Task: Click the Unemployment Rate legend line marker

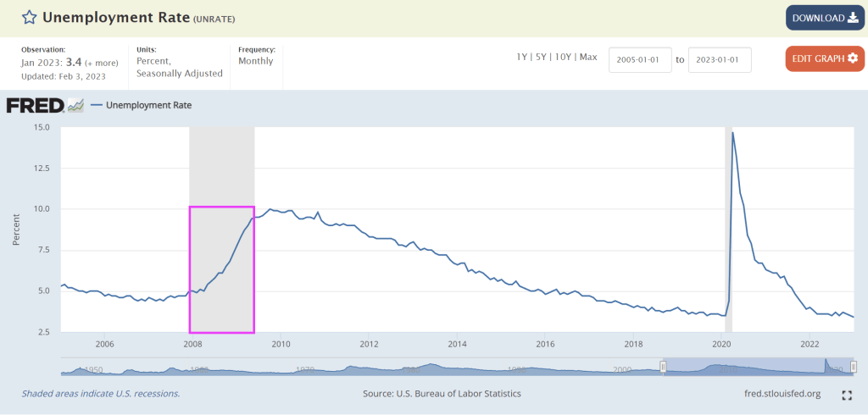Action: [97, 106]
